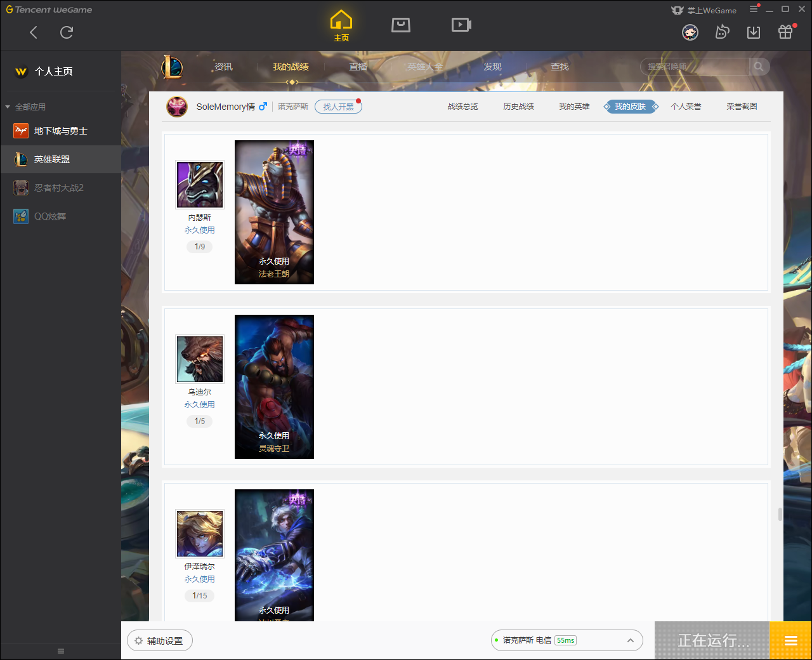The width and height of the screenshot is (812, 660).
Task: Click the 55ms ping indicator
Action: tap(566, 640)
